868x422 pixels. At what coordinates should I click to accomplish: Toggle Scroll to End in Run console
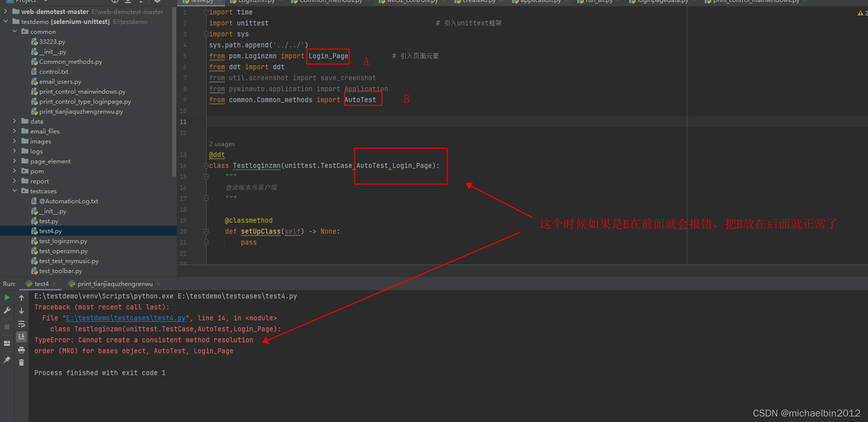point(21,337)
